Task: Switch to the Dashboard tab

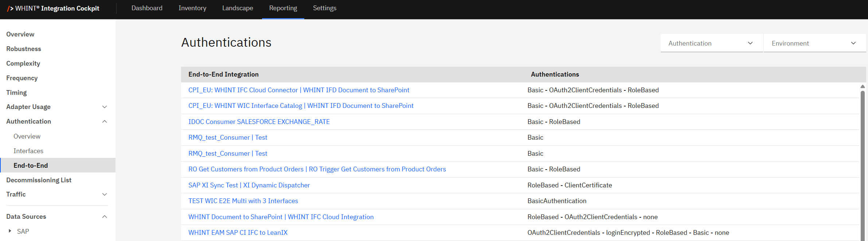Action: click(x=147, y=8)
